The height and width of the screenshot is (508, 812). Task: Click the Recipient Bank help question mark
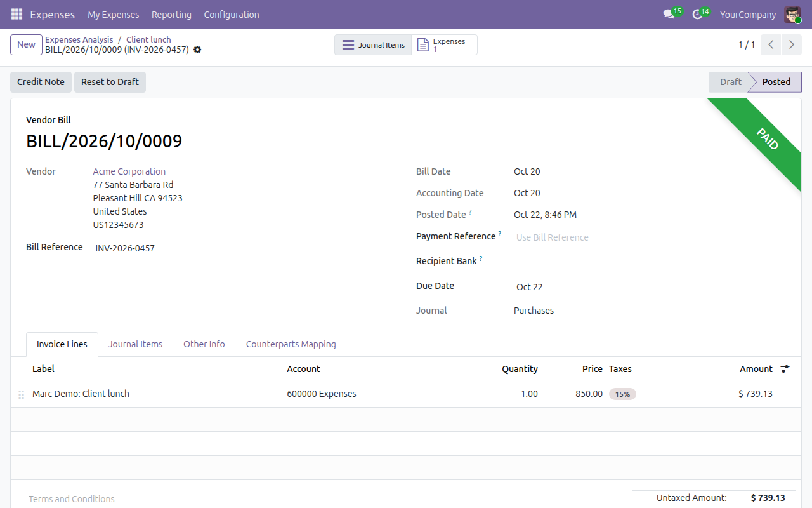coord(481,258)
